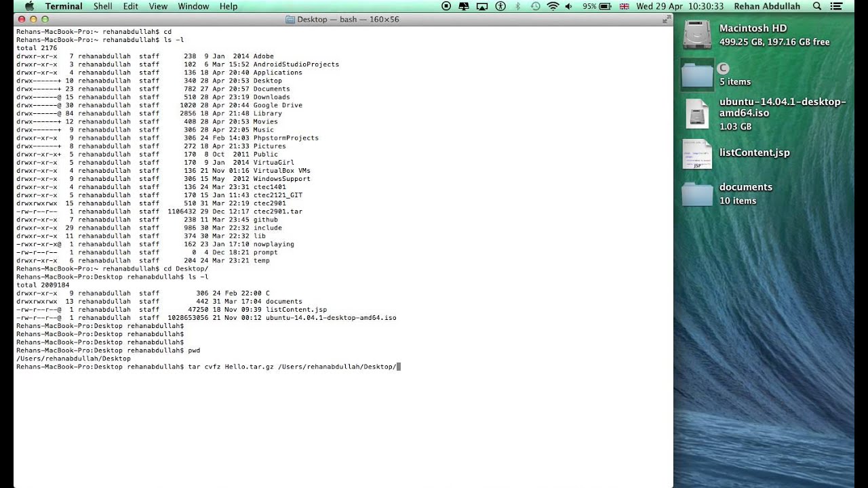Click the Macintosh HD label text

pos(753,28)
